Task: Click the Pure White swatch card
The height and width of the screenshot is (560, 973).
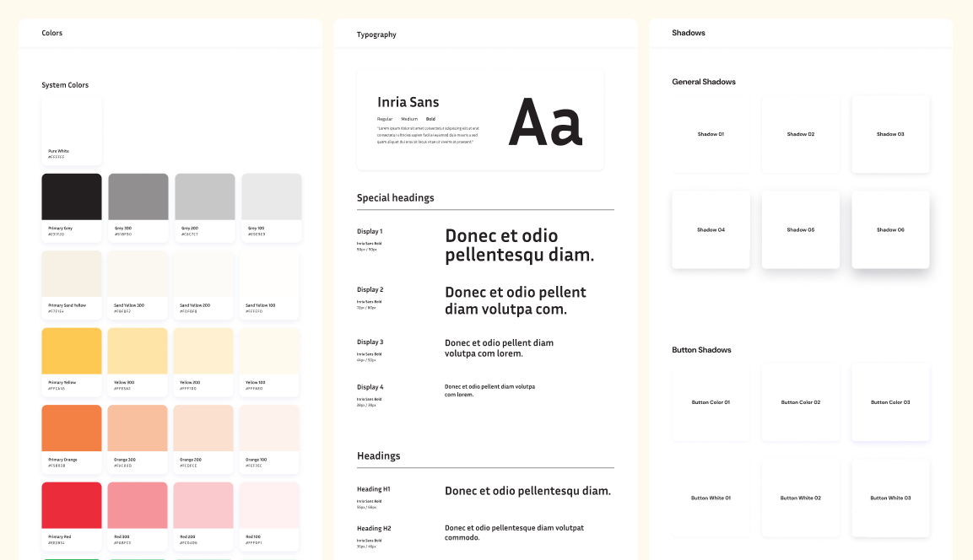Action: point(72,131)
